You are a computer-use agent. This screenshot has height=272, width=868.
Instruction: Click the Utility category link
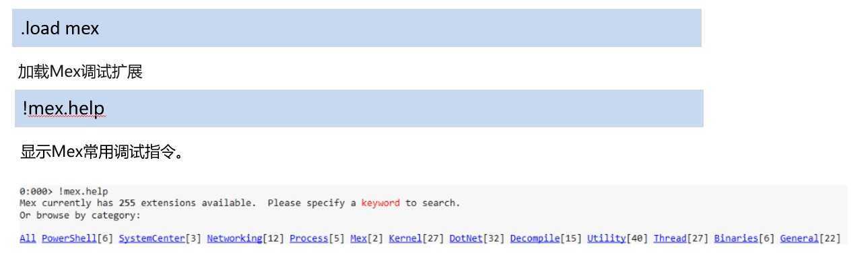coord(606,238)
